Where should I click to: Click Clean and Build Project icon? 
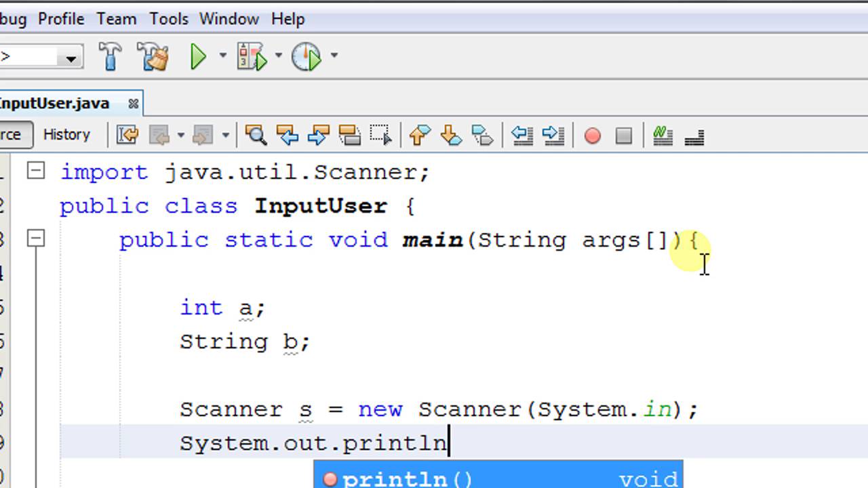click(x=153, y=56)
